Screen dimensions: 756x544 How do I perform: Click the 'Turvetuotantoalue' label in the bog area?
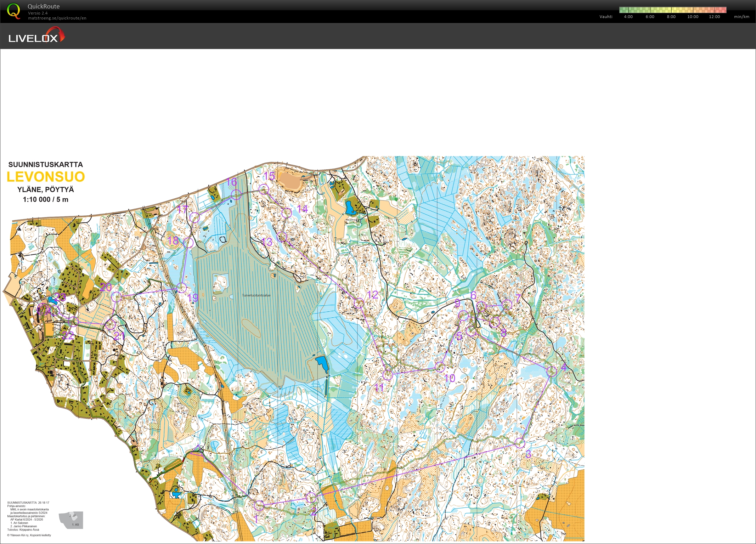point(256,295)
